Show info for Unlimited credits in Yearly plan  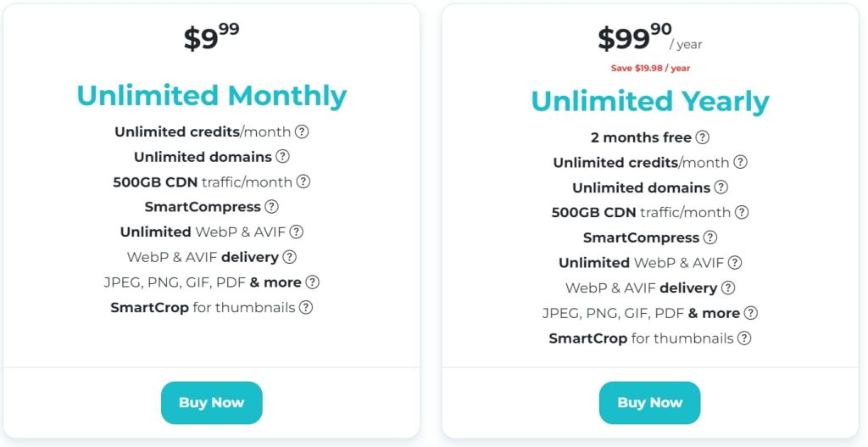(740, 162)
